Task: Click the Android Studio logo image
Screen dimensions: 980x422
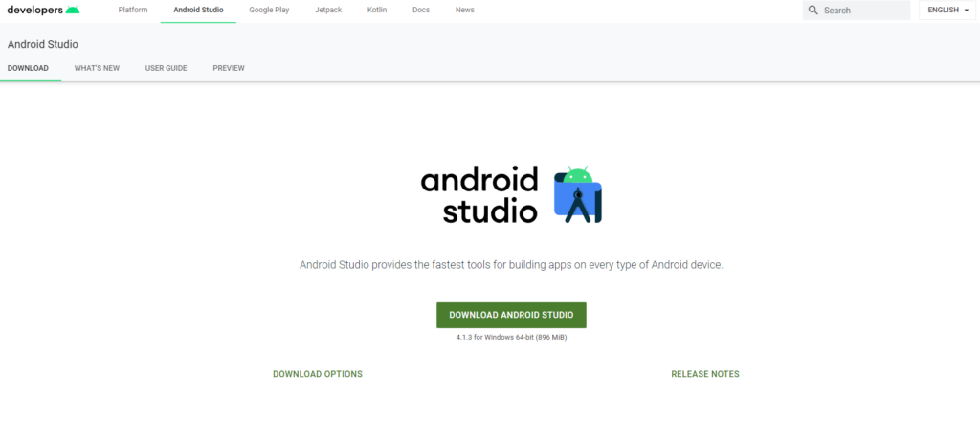Action: click(511, 194)
